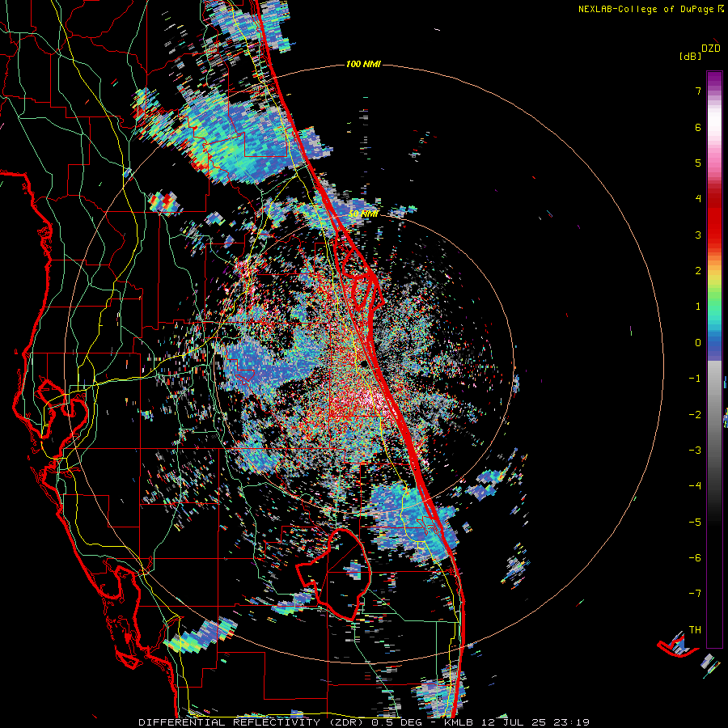Click the [dB] units label
Viewport: 728px width, 728px height.
[x=690, y=56]
